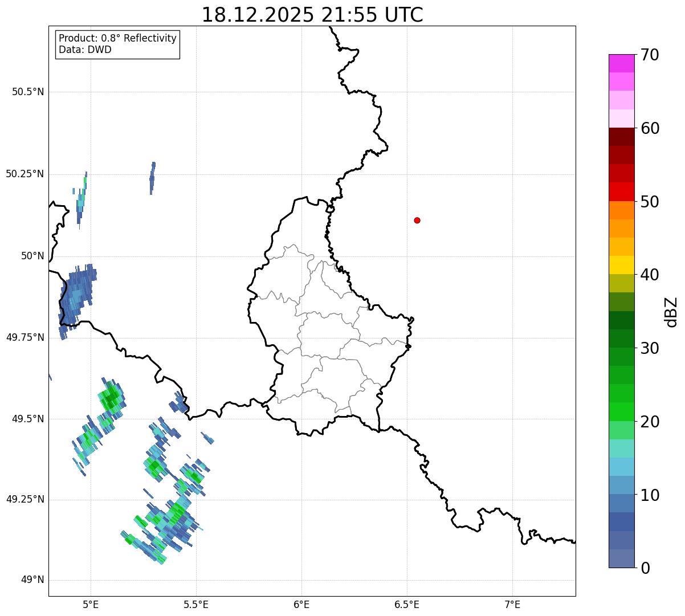Pick the pale pink swatch just above 60 dBZ

621,119
